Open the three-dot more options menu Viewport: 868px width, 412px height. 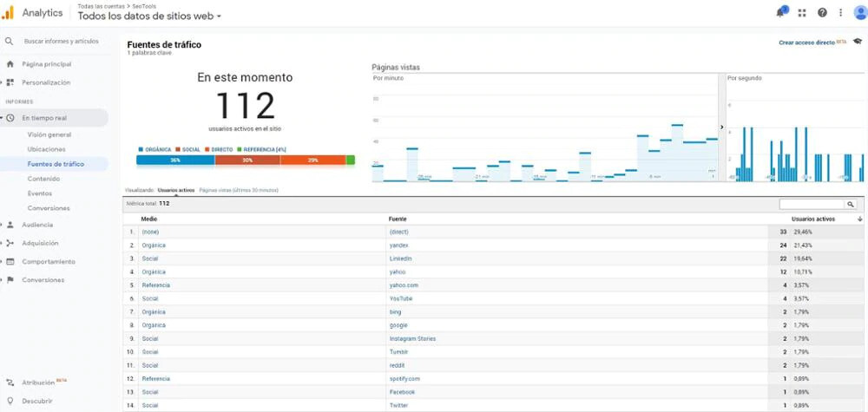click(x=840, y=13)
